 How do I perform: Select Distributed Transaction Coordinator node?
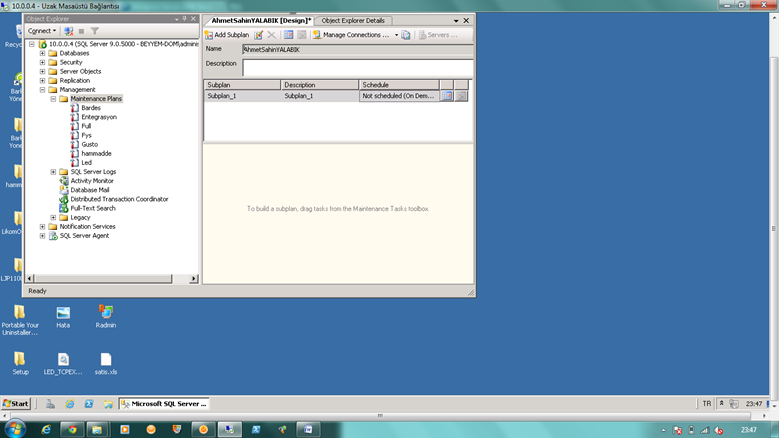(119, 199)
